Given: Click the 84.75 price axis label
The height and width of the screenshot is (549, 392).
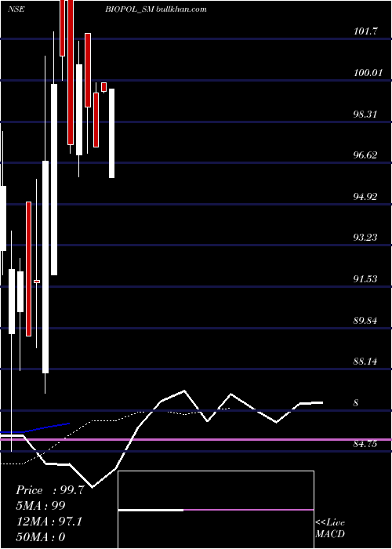Looking at the screenshot, I should tap(365, 444).
